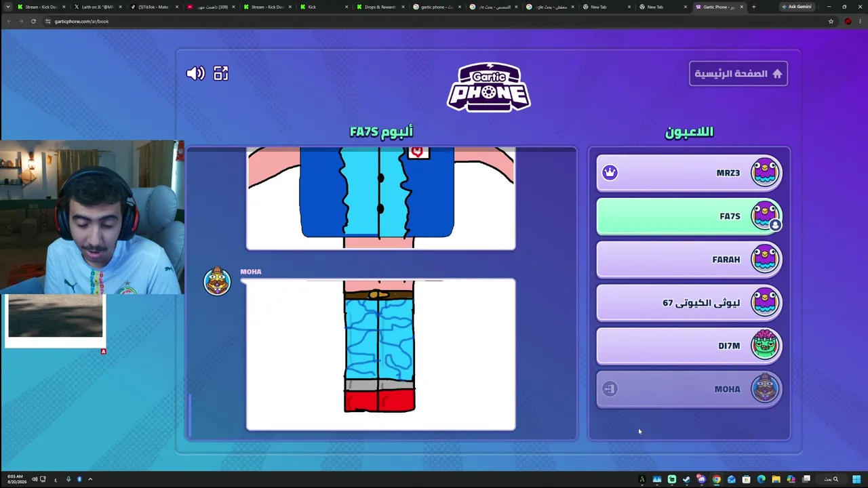The image size is (868, 488).
Task: Open the Chrome profile avatar
Action: point(848,21)
